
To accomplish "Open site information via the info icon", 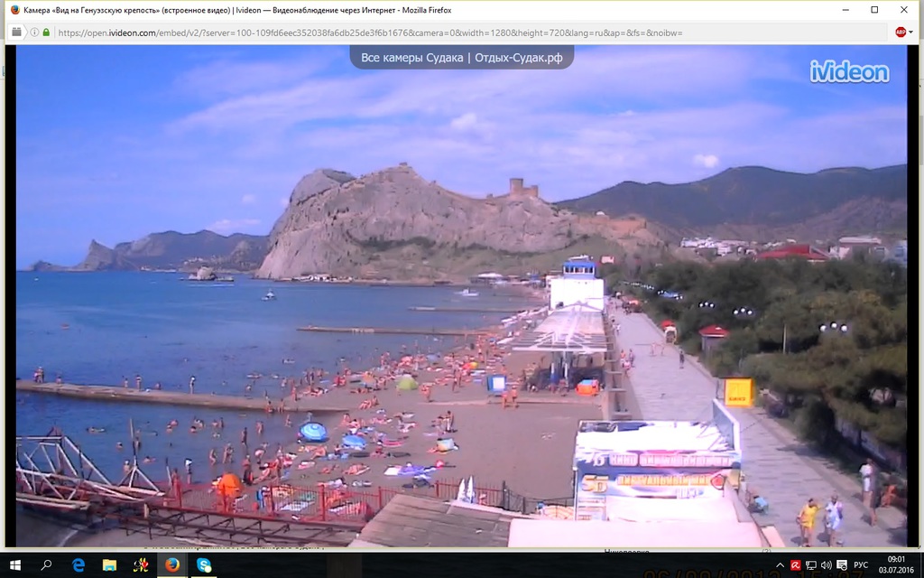I will [33, 33].
